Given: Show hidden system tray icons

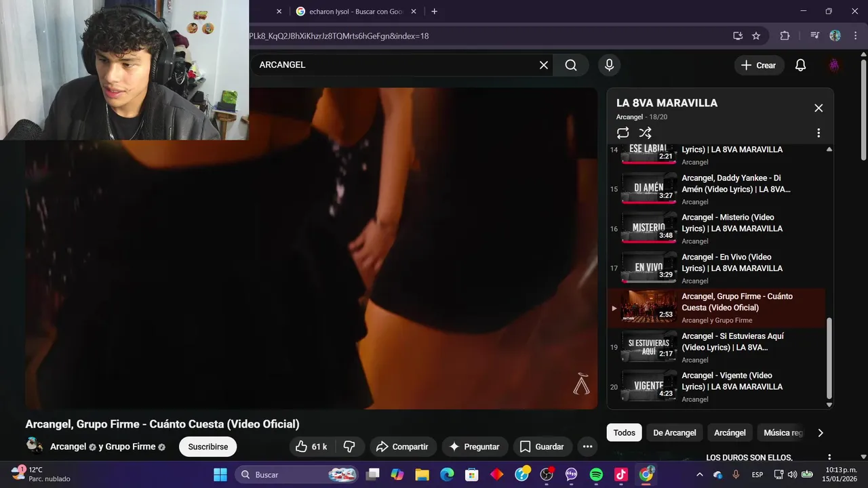Looking at the screenshot, I should coord(700,474).
